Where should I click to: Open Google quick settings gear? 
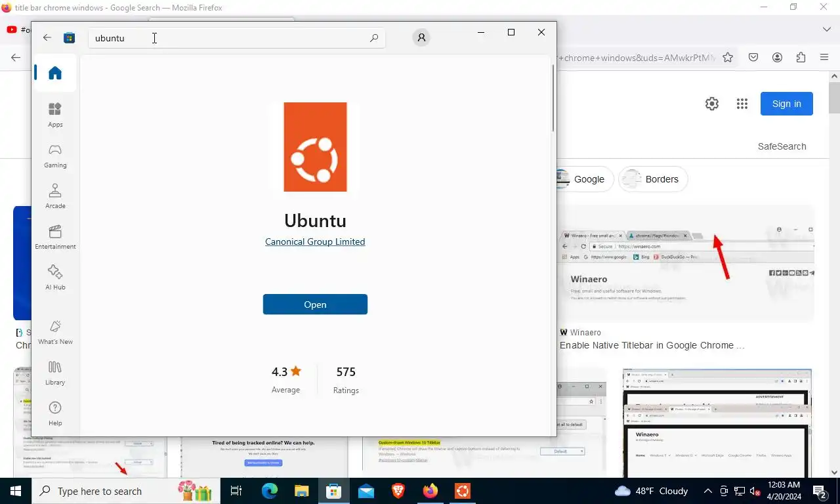tap(712, 104)
